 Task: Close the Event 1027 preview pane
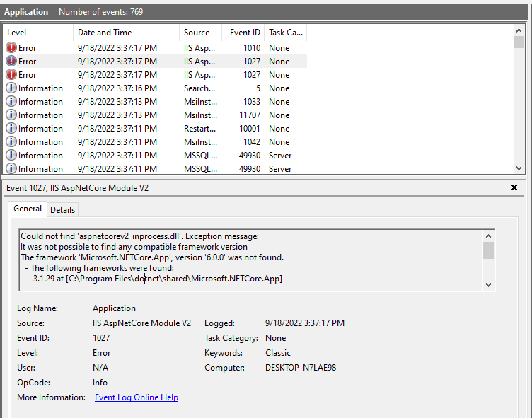[x=514, y=187]
